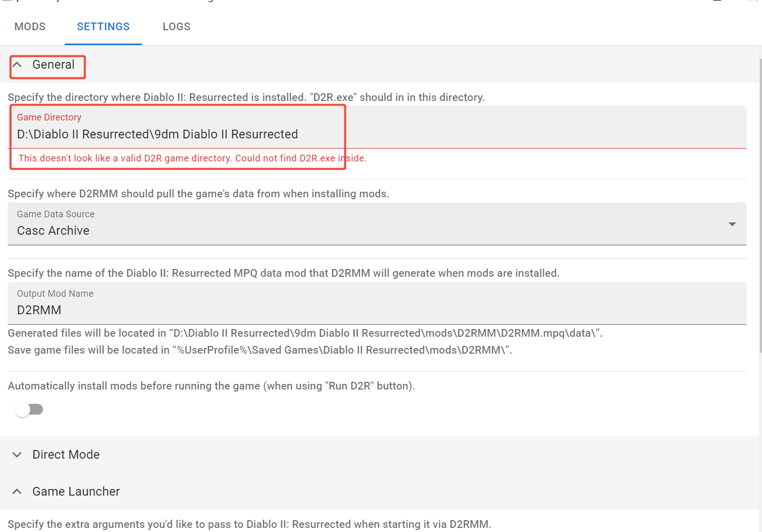Collapse the Game Launcher chevron
Image resolution: width=762 pixels, height=532 pixels.
click(x=17, y=492)
